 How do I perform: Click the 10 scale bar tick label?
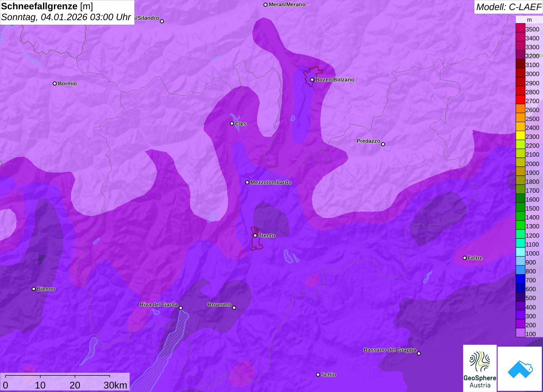click(x=40, y=385)
